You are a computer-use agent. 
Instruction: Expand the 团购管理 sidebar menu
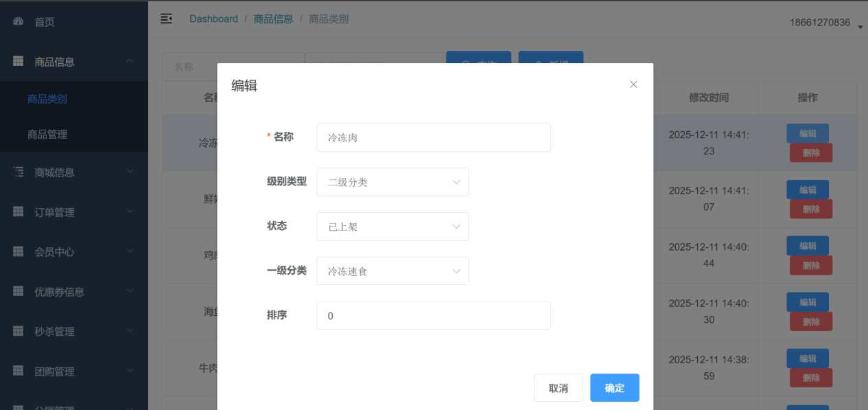click(x=74, y=372)
